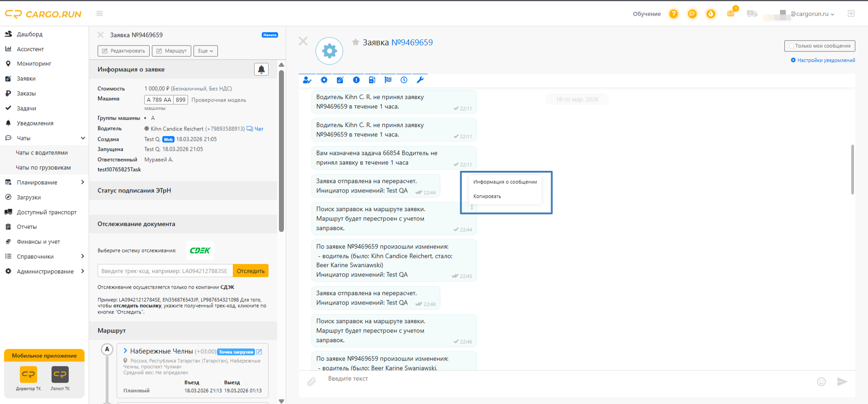Click the Отследить button
This screenshot has width=868, height=404.
(250, 271)
